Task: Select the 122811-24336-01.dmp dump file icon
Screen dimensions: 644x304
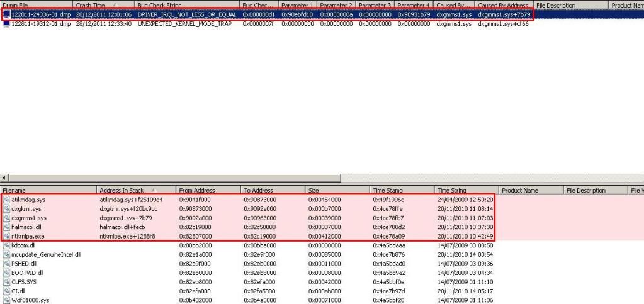Action: coord(6,14)
